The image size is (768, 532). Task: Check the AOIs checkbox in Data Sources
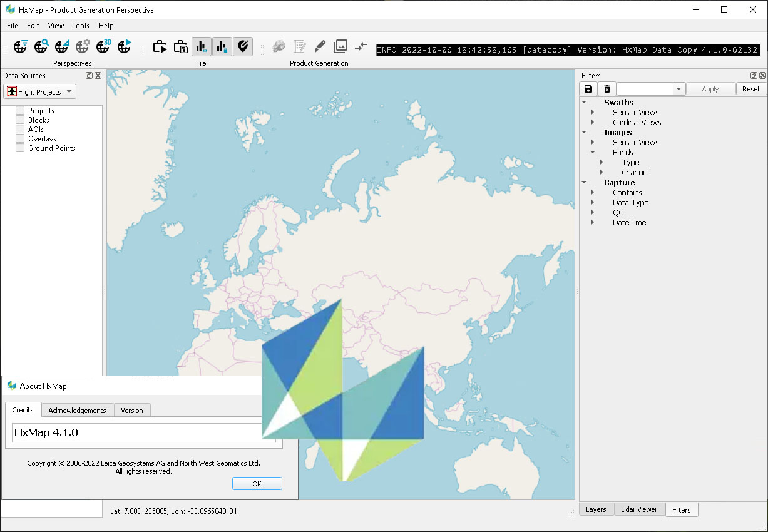(19, 129)
